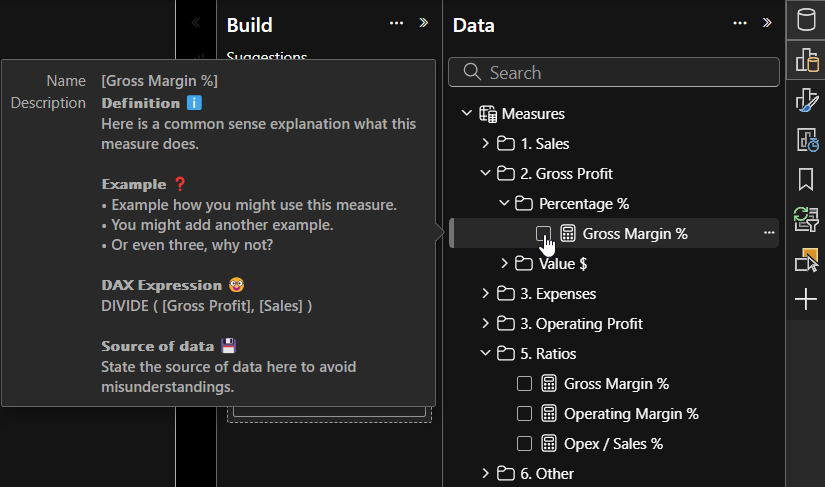Image resolution: width=825 pixels, height=487 pixels.
Task: Expand the 3. Expenses folder
Action: 485,292
